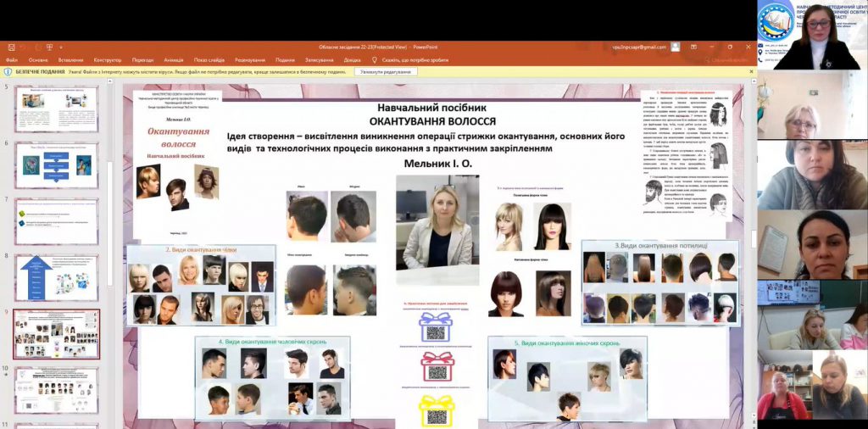Click the heading '3. Види окантування потилиці'
The width and height of the screenshot is (868, 429).
[x=661, y=245]
